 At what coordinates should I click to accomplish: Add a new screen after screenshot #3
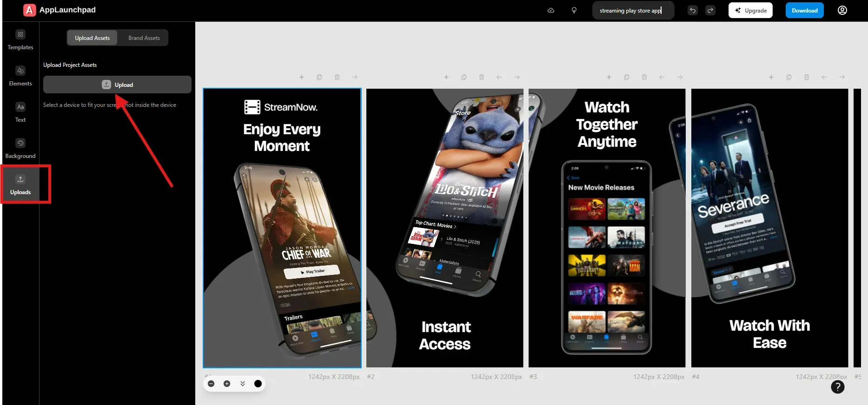pyautogui.click(x=609, y=77)
